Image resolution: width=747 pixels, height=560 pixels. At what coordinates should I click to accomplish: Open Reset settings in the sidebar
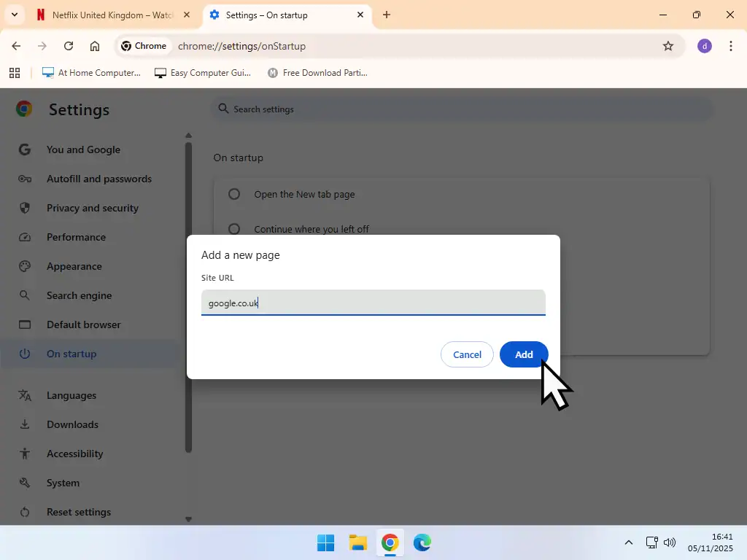(x=78, y=512)
